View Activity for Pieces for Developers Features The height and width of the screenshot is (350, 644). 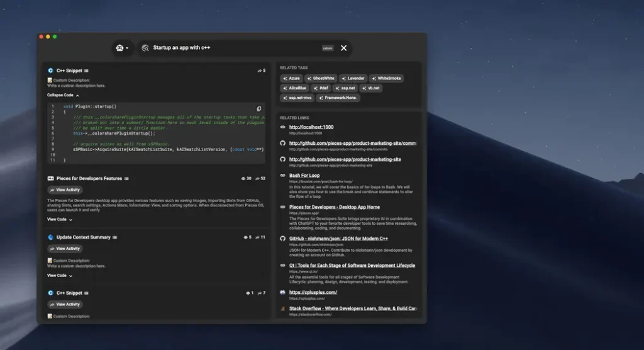coord(65,190)
